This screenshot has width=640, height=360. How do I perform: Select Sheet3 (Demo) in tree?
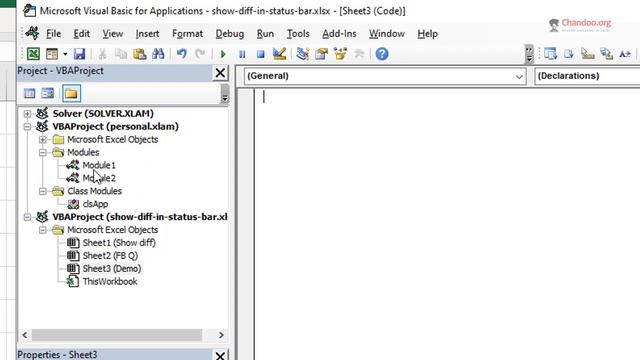tap(112, 269)
